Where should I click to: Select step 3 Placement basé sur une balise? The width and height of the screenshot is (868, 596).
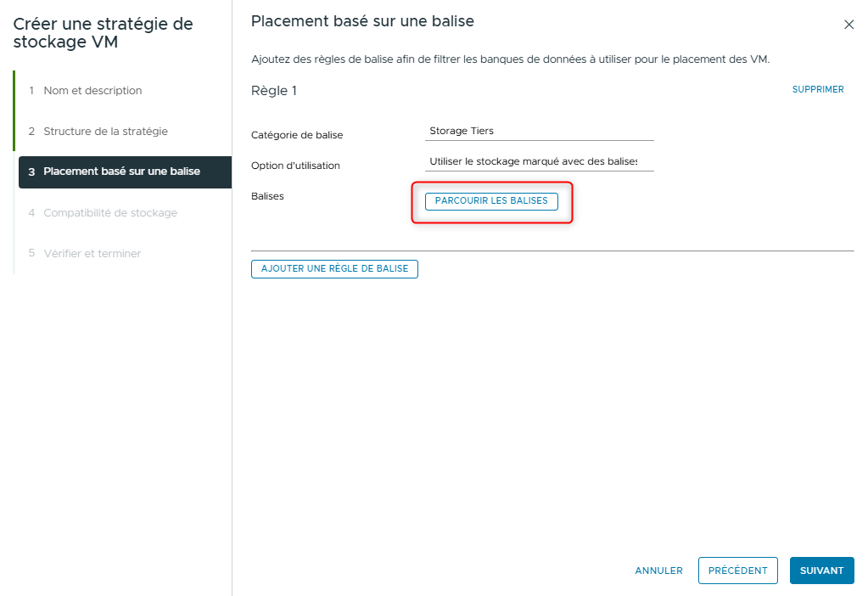pyautogui.click(x=119, y=172)
